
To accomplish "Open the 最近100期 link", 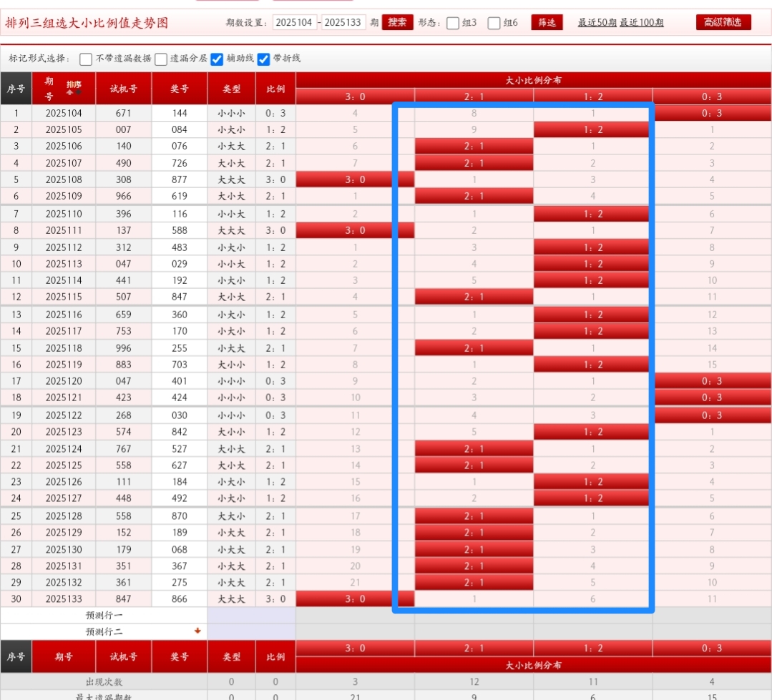I will (641, 23).
